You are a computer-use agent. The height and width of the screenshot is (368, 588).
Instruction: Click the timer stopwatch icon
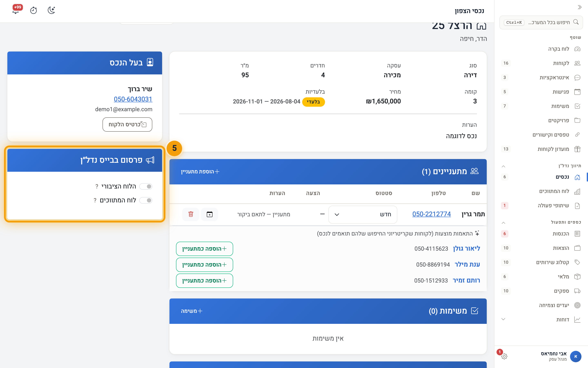click(33, 10)
